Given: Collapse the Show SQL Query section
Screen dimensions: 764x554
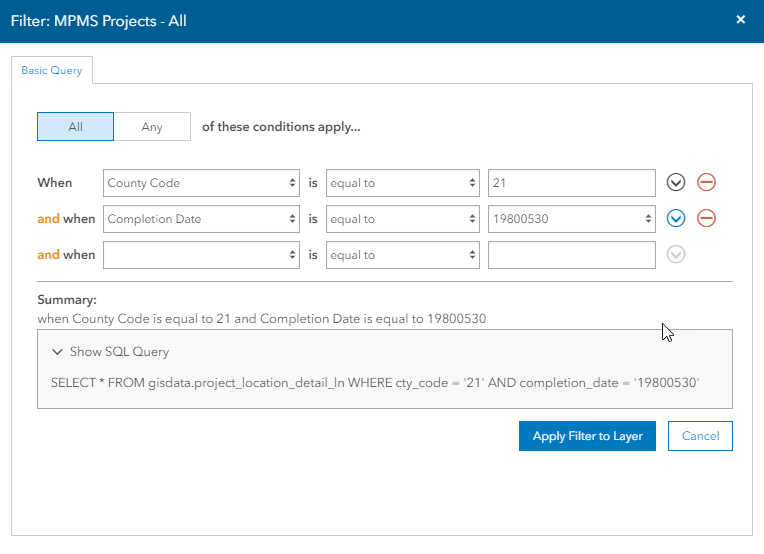Looking at the screenshot, I should [x=110, y=352].
